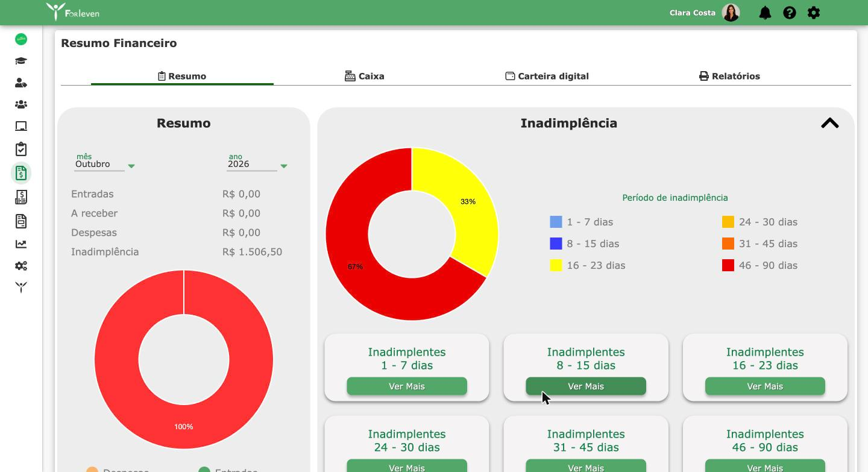This screenshot has height=472, width=868.
Task: Click the plain document sidebar icon
Action: tap(21, 221)
